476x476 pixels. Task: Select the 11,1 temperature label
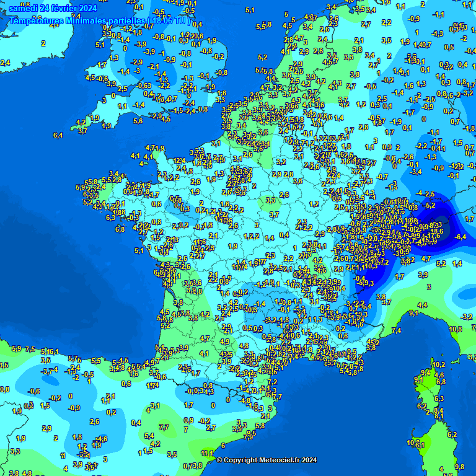[208, 454]
